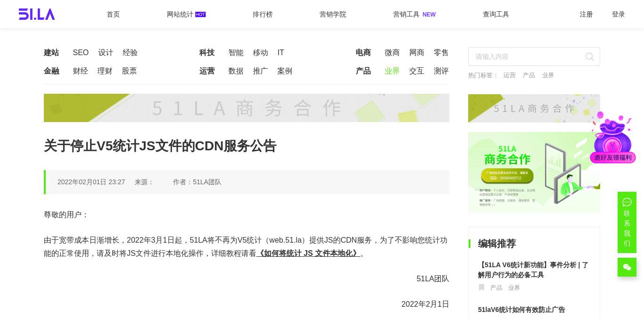
Task: Select the 经验 subcategory
Action: pyautogui.click(x=130, y=53)
